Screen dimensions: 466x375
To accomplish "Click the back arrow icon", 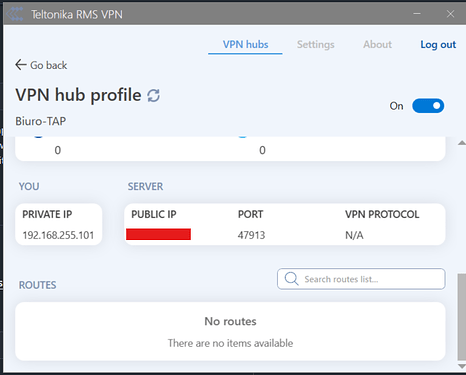I will click(x=21, y=65).
